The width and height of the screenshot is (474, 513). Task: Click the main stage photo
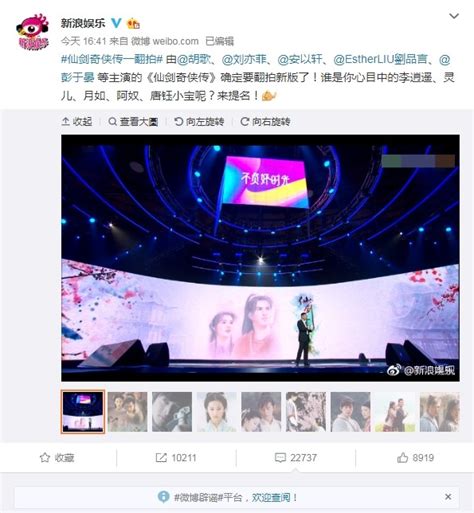(260, 258)
